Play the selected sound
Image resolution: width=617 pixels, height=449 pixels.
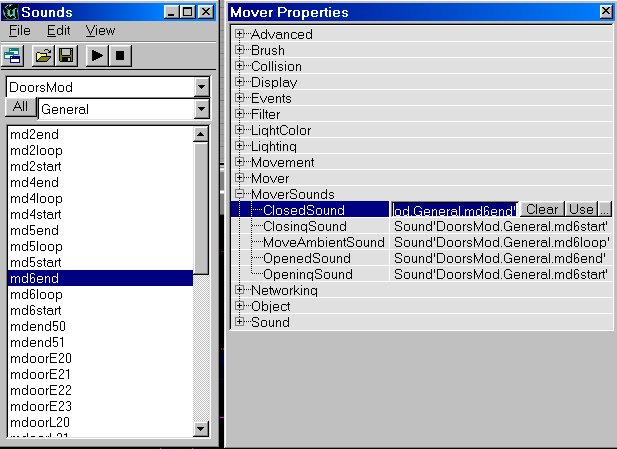[97, 55]
